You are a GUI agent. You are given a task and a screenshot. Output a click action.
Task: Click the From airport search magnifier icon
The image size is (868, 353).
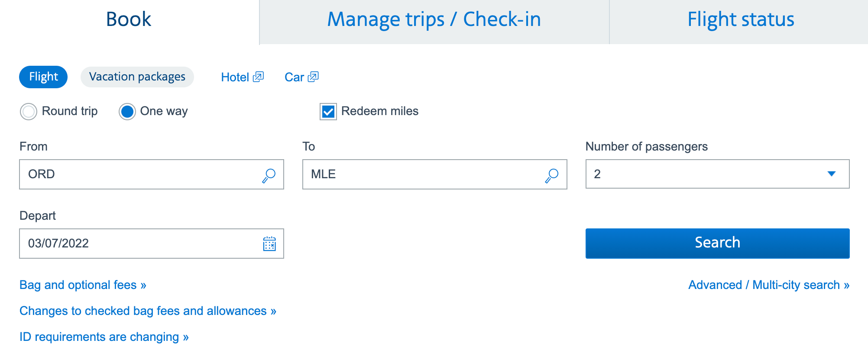[269, 175]
